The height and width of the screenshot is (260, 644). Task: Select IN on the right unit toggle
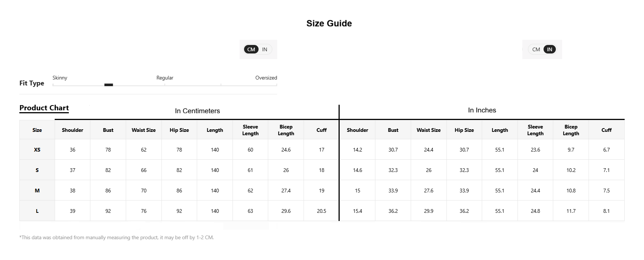tap(550, 49)
